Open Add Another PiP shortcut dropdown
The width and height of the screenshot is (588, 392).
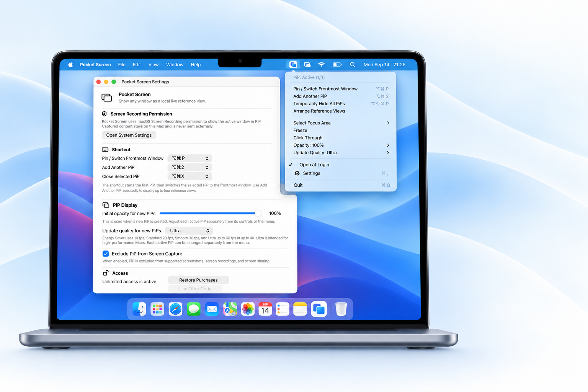pyautogui.click(x=189, y=167)
